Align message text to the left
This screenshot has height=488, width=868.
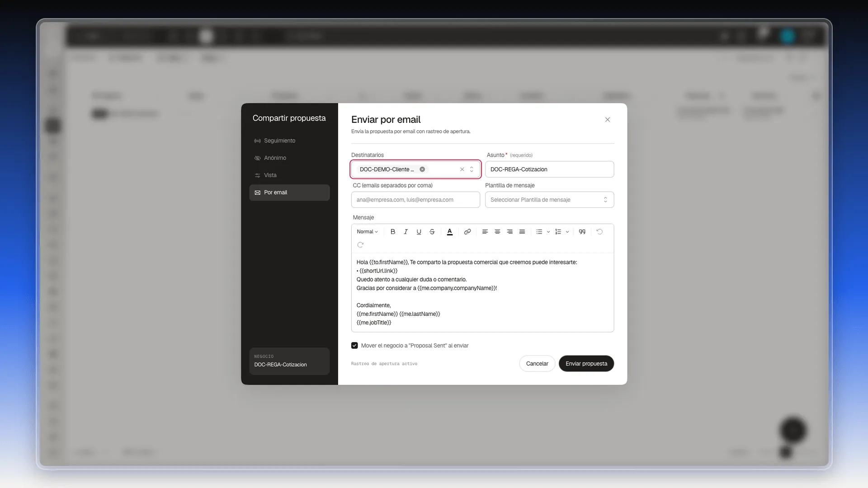pyautogui.click(x=485, y=232)
